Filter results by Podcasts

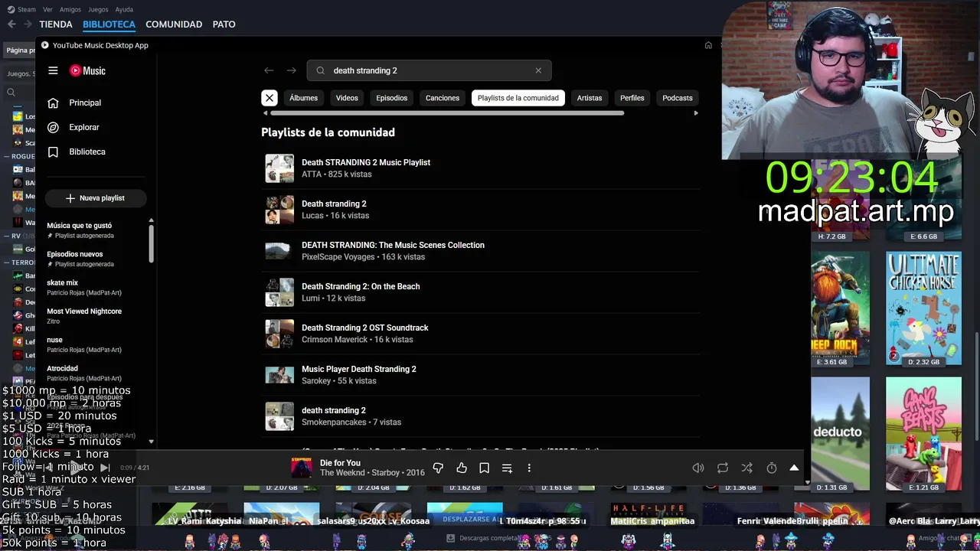(x=678, y=98)
